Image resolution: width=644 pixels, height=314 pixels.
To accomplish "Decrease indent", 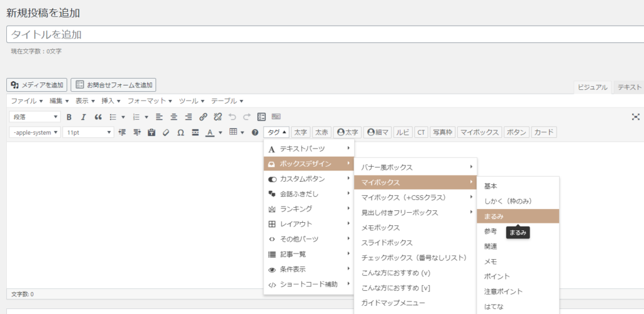I will point(122,132).
